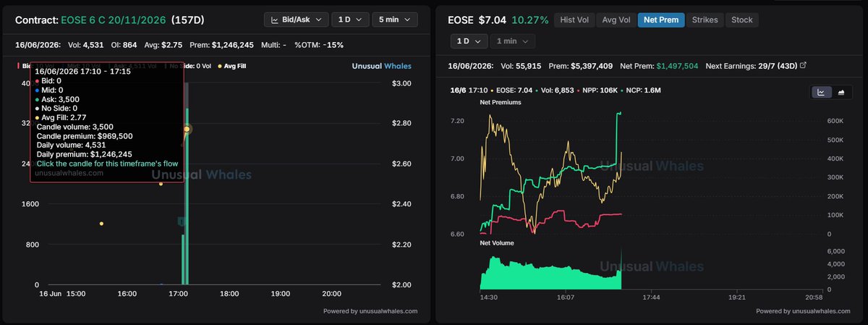Click the Net Premiums chart label

[x=501, y=103]
